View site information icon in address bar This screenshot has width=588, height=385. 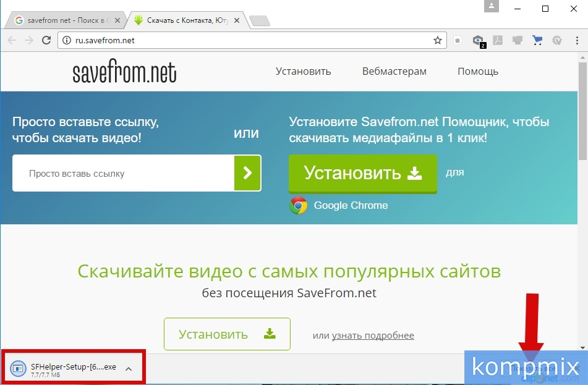pos(67,40)
